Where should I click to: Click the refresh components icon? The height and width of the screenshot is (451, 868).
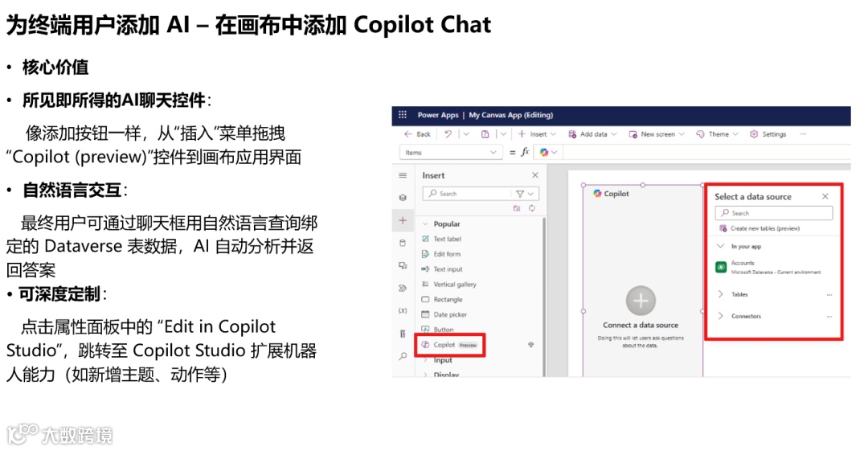pos(531,208)
